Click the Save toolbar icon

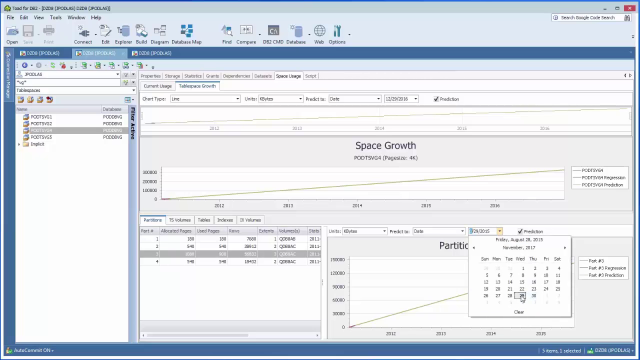28,35
